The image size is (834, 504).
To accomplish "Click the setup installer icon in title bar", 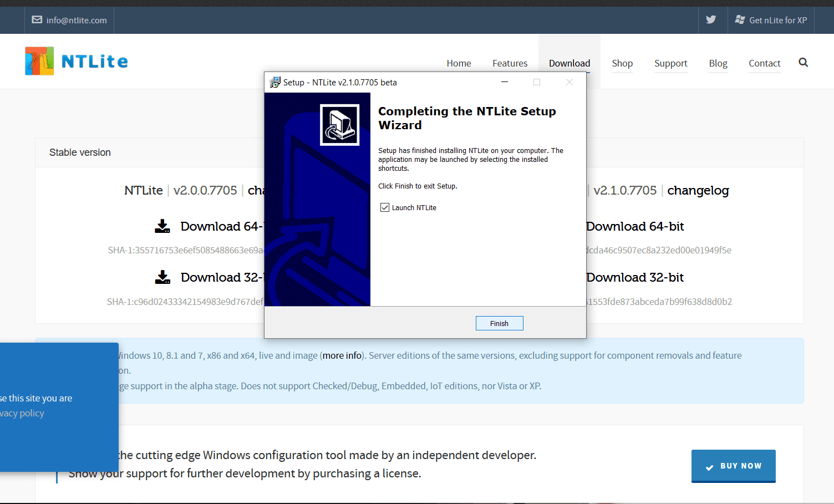I will [275, 83].
